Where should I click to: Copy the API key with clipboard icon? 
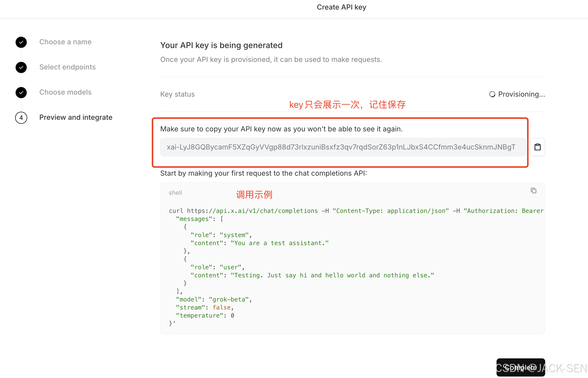pyautogui.click(x=537, y=147)
